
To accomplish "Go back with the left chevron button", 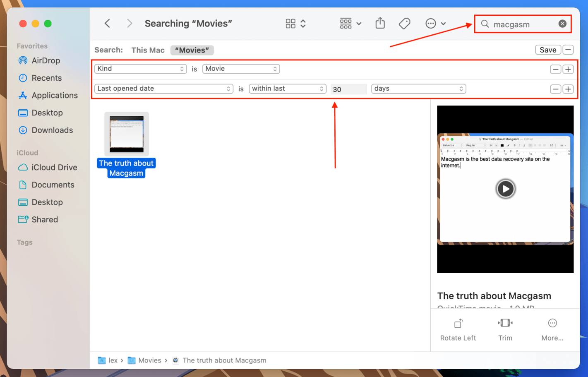I will pyautogui.click(x=108, y=24).
